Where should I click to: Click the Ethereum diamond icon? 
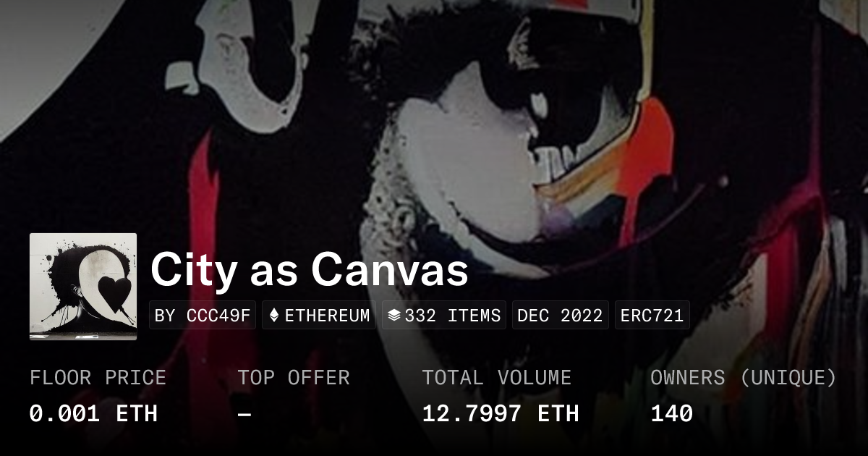pyautogui.click(x=274, y=316)
